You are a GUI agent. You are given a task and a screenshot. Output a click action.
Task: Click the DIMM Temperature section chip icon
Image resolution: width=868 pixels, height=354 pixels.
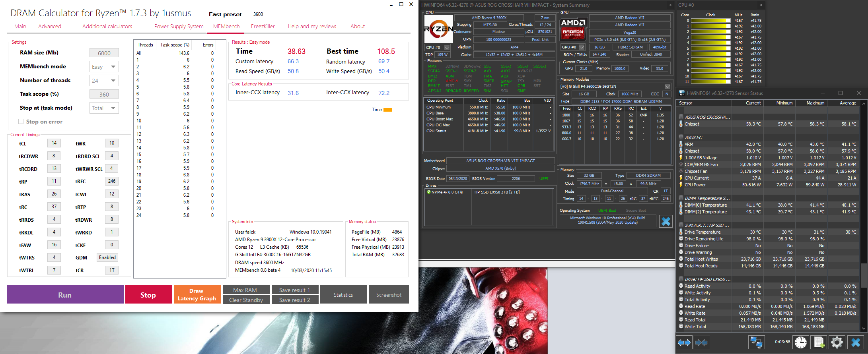click(x=681, y=198)
